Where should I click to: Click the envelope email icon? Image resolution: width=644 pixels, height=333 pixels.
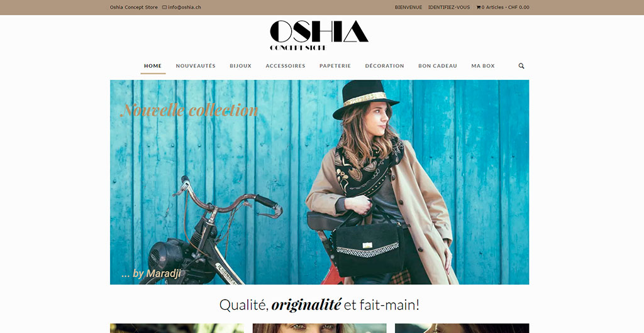tap(165, 8)
